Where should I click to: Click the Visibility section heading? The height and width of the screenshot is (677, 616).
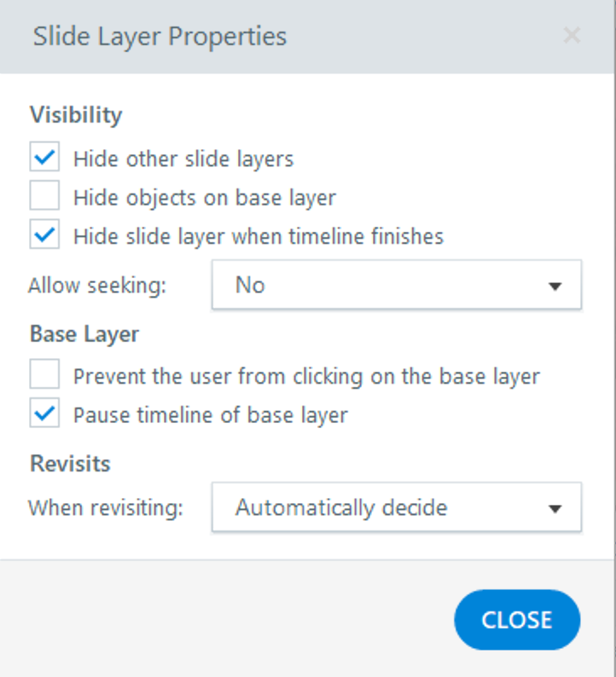pyautogui.click(x=76, y=115)
